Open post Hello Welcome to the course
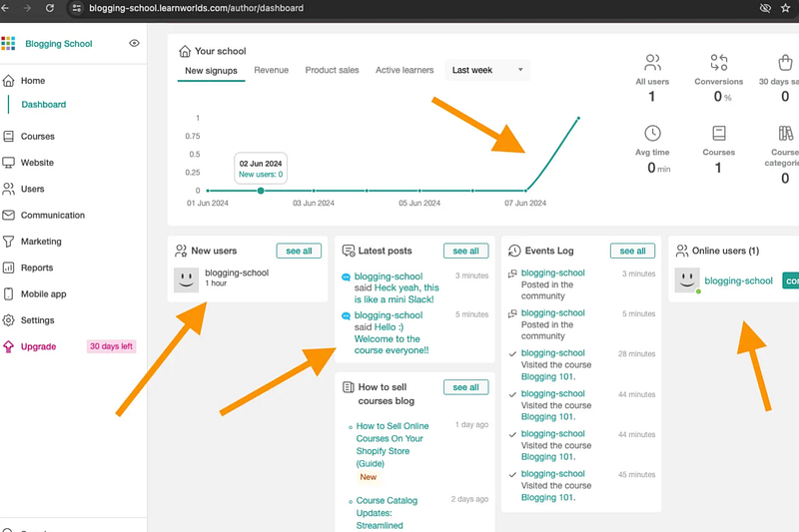This screenshot has width=799, height=532. 392,339
